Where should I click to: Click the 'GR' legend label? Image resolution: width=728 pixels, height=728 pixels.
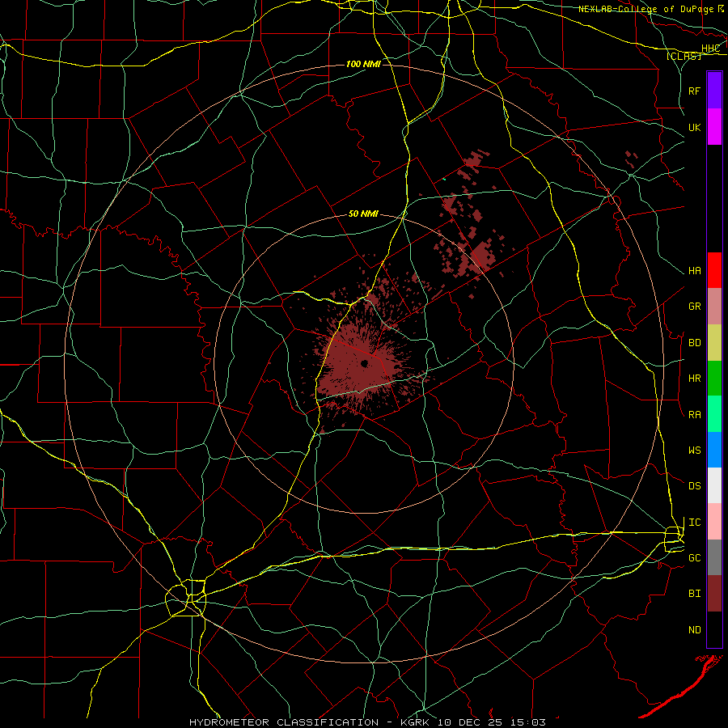point(695,307)
